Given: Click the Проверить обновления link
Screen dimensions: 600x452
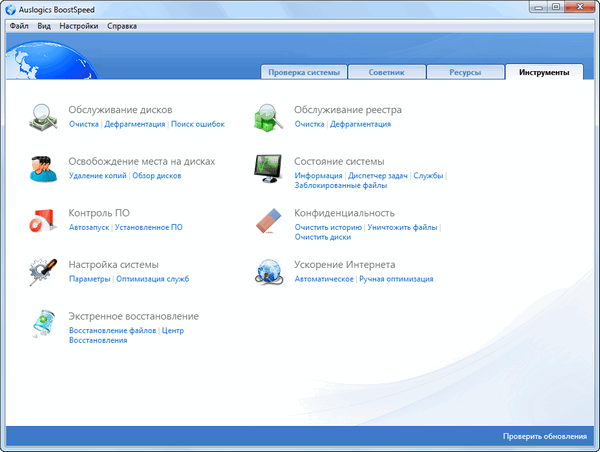Looking at the screenshot, I should [546, 437].
